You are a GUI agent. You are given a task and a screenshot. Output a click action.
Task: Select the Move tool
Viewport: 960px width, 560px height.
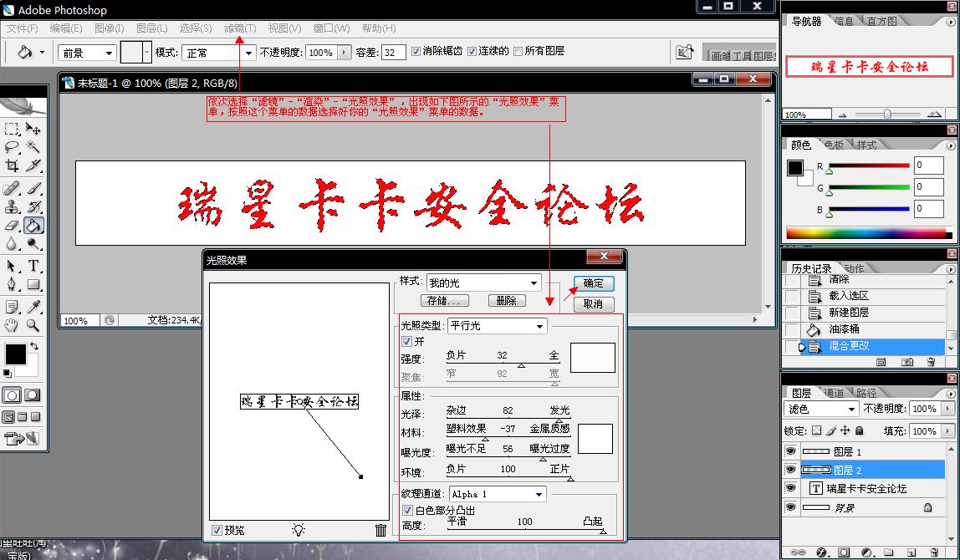click(x=33, y=129)
